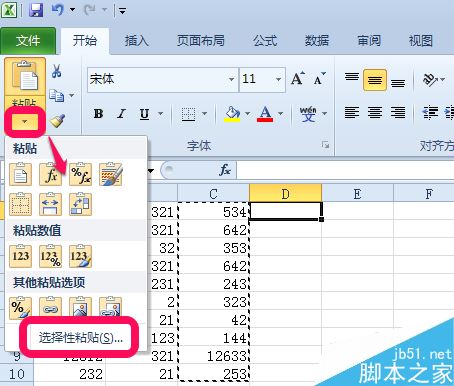454x386 pixels.
Task: Click the Cut scissors icon
Action: coord(57,71)
